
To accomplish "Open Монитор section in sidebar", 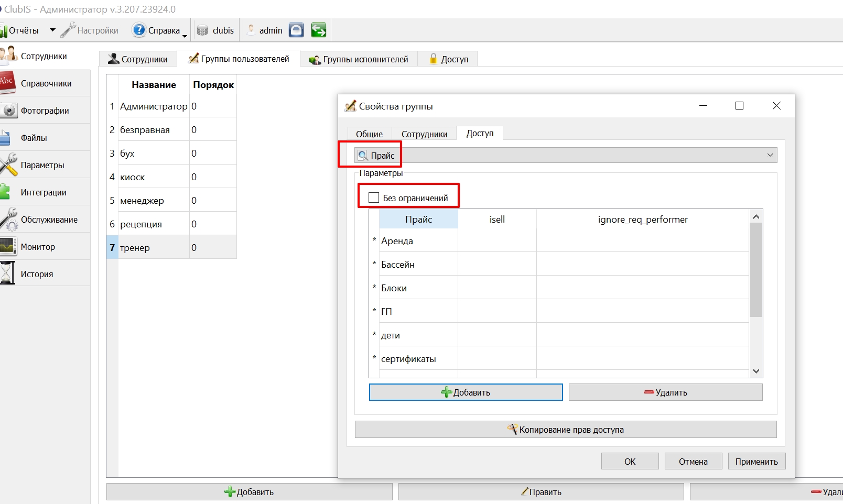I will (x=45, y=247).
